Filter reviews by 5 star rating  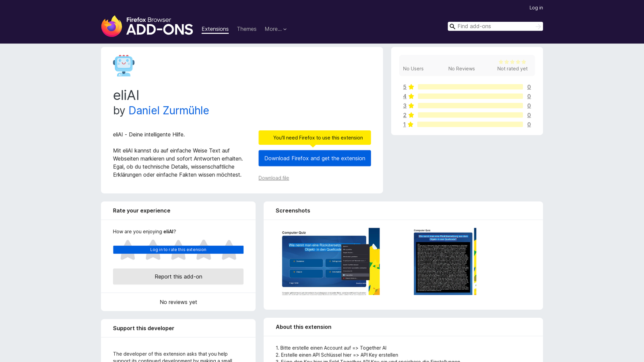[405, 87]
